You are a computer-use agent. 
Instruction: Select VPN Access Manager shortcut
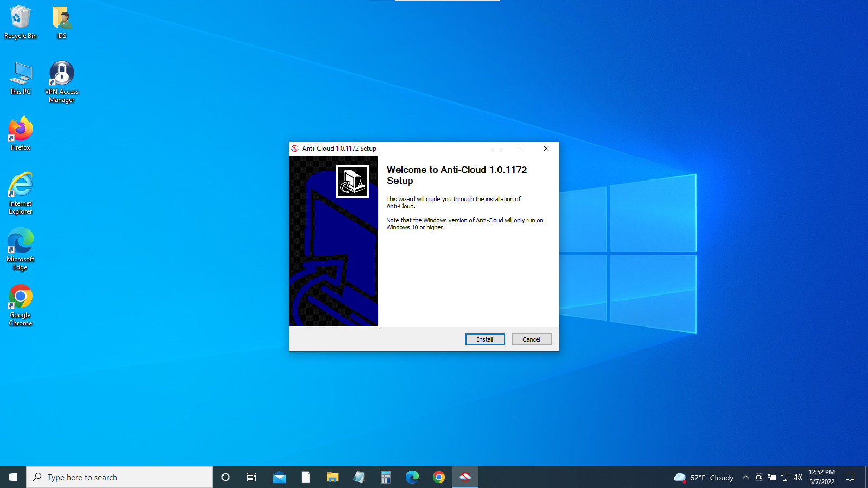[62, 82]
